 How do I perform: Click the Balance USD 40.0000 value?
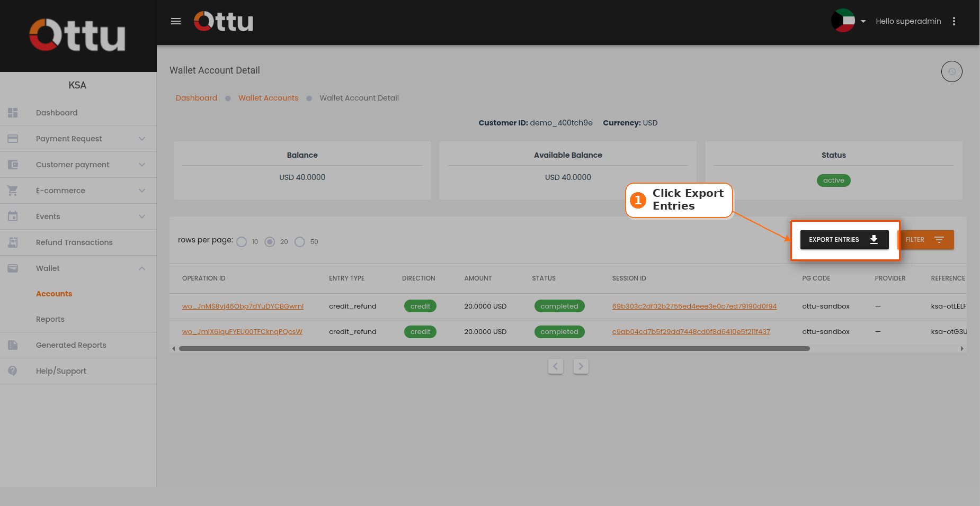click(302, 177)
